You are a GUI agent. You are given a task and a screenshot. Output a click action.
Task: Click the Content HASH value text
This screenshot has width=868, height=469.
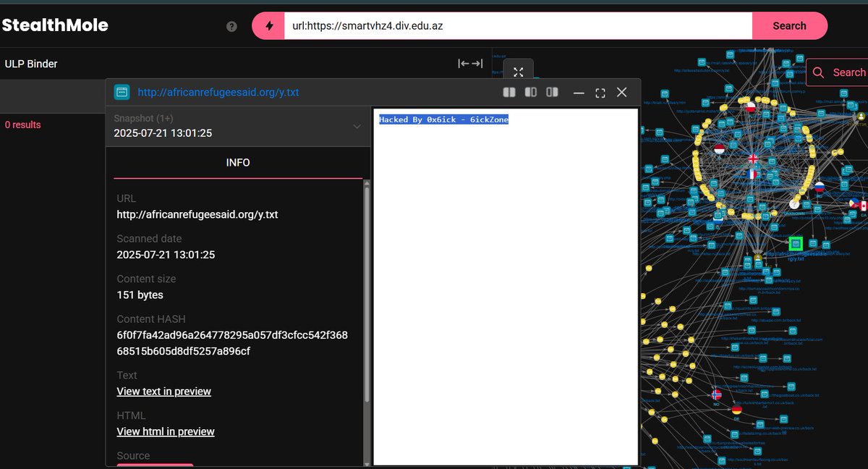[x=232, y=343]
